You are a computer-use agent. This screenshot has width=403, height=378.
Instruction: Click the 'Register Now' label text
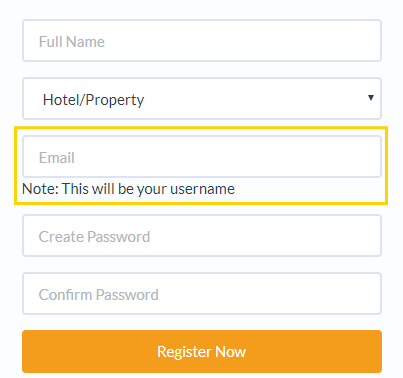pyautogui.click(x=202, y=352)
